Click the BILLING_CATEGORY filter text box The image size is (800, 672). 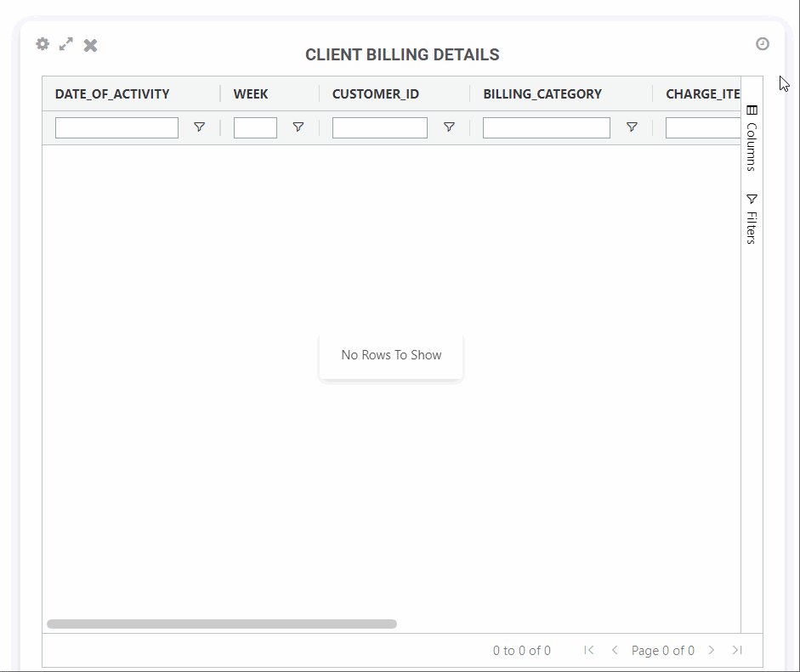point(546,127)
